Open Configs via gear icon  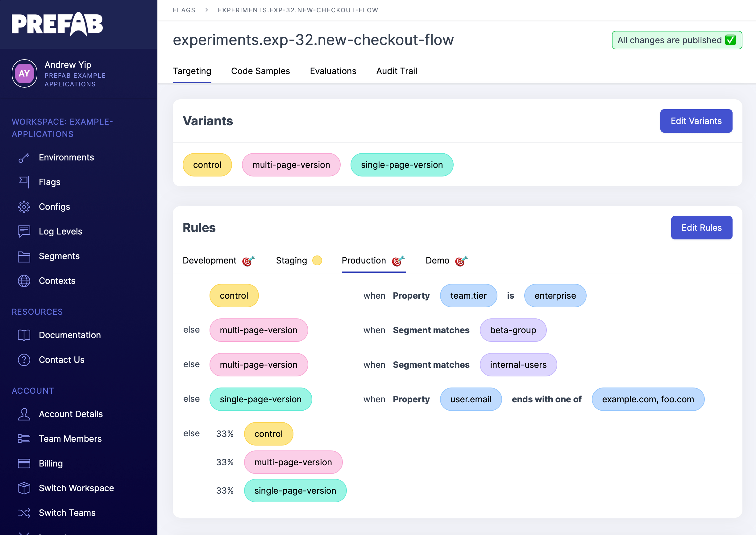click(24, 207)
